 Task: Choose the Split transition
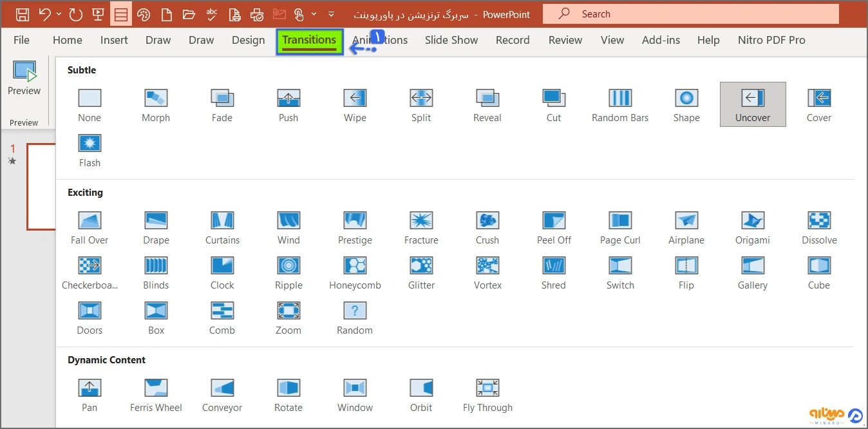click(x=421, y=105)
